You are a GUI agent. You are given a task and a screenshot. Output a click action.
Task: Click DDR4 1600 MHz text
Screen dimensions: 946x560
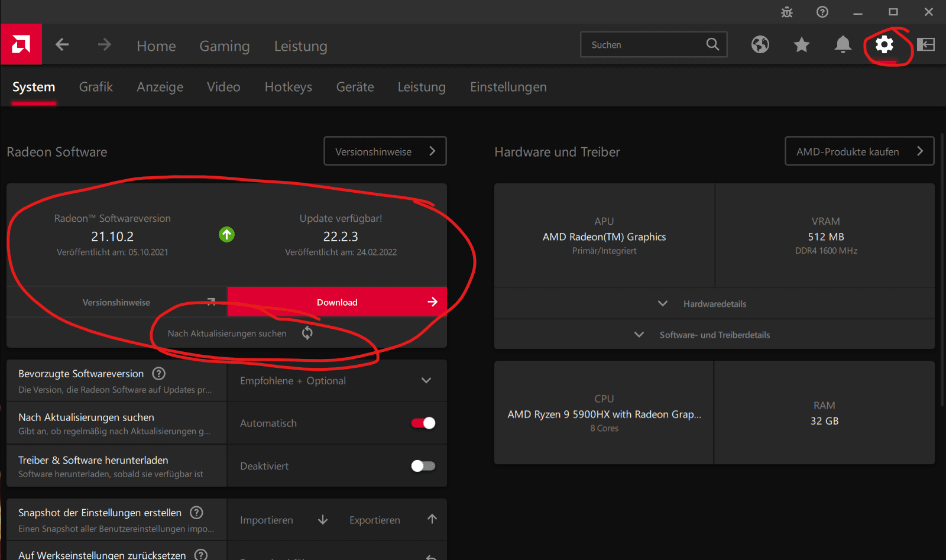tap(826, 251)
